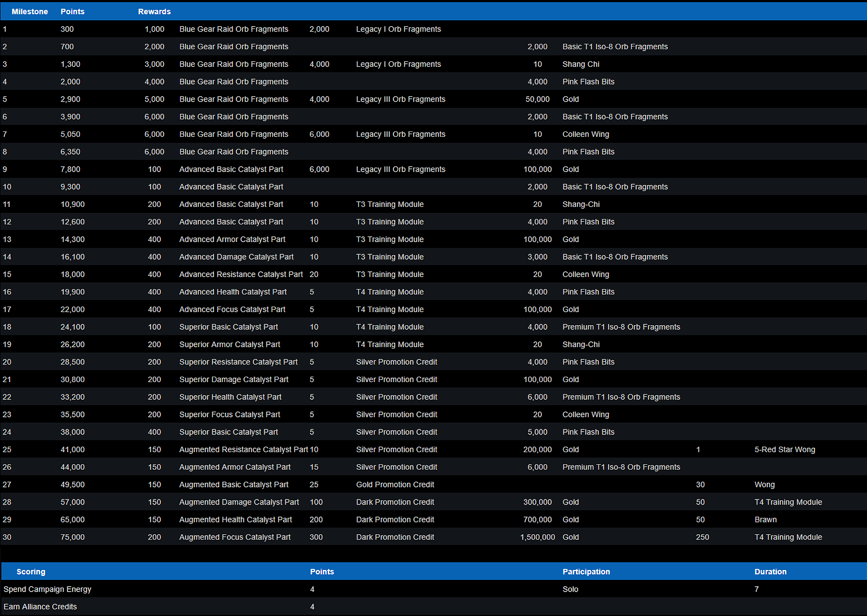Select 'Advanced Focus Catalyst Part'

click(x=233, y=310)
